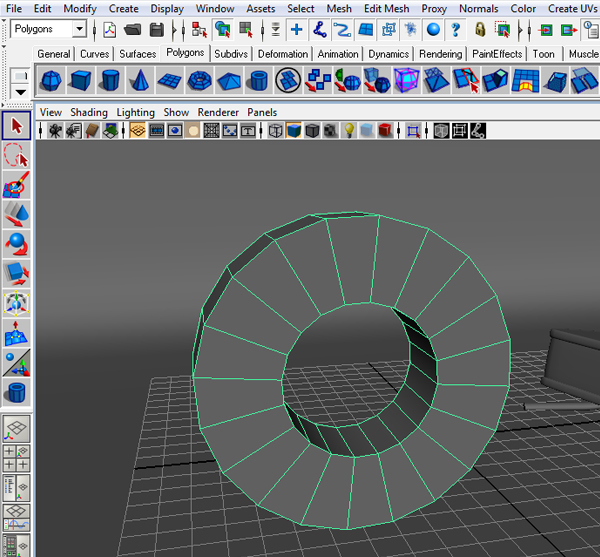Toggle the viewport grid display button
600x557 pixels.
(138, 130)
